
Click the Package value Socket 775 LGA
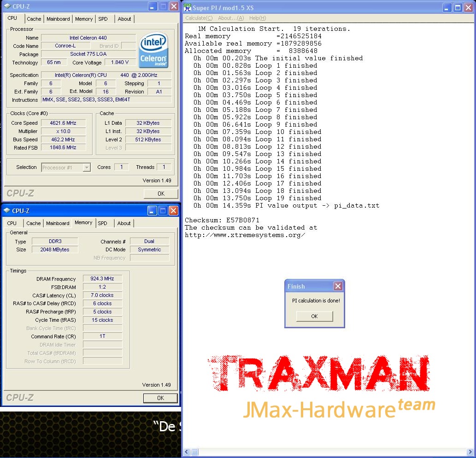click(88, 54)
